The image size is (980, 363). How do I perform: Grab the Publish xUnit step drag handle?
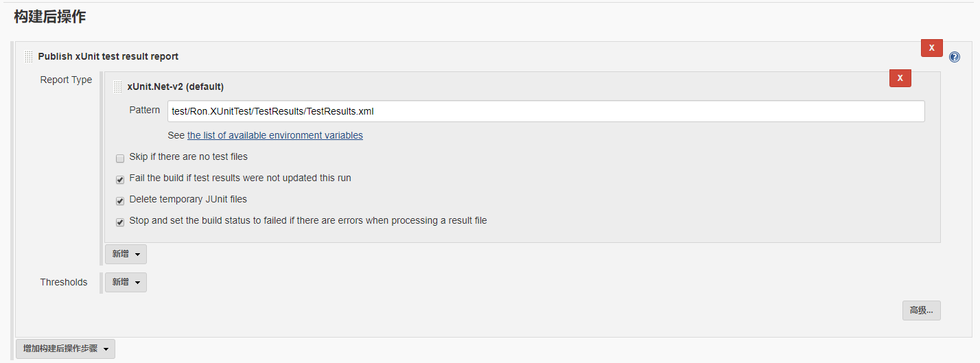(29, 56)
